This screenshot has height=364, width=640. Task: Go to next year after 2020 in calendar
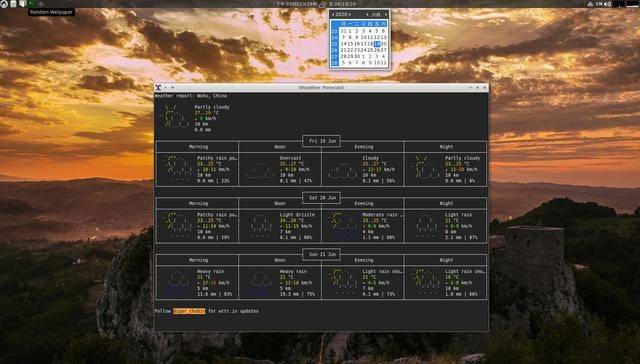pos(350,14)
